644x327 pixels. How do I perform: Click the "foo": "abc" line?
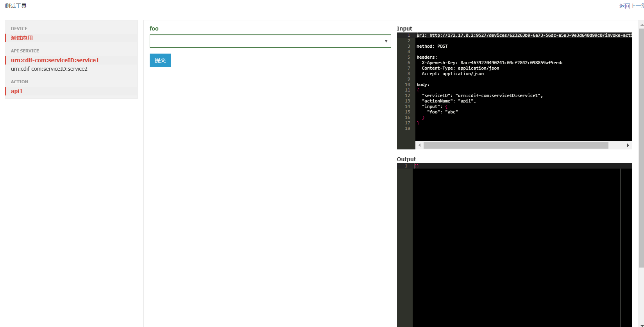442,112
